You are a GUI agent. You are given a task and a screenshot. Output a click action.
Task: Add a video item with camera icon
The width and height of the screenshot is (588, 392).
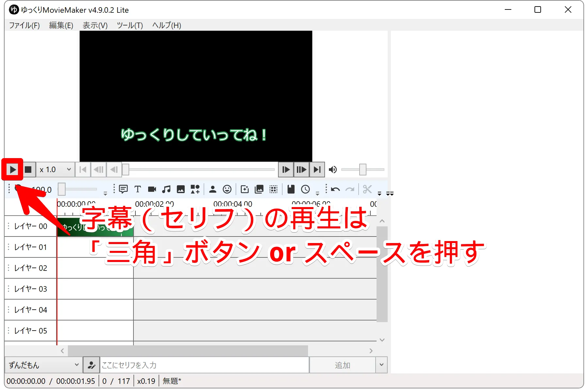coord(152,189)
